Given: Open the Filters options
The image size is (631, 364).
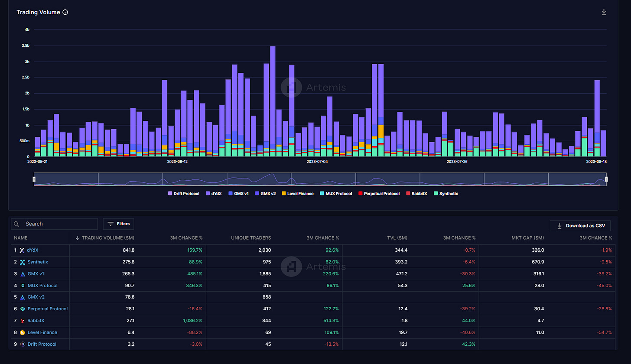Looking at the screenshot, I should (119, 224).
